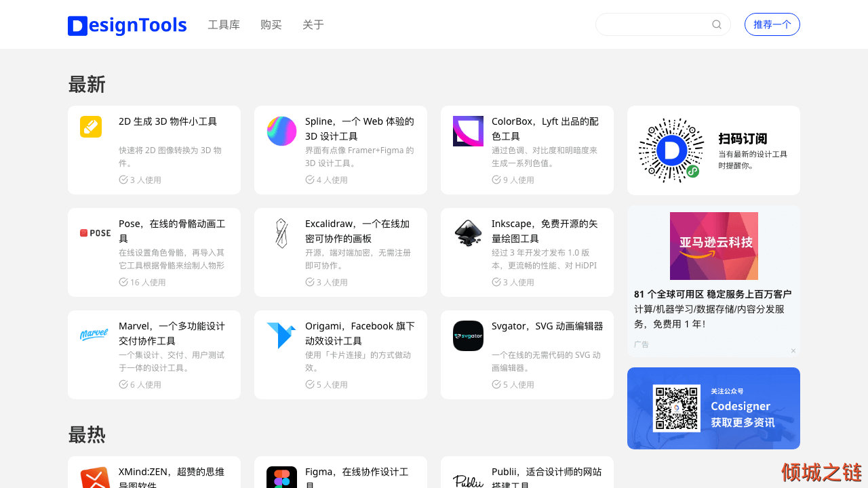Click the search input field
The height and width of the screenshot is (488, 868).
click(x=663, y=24)
